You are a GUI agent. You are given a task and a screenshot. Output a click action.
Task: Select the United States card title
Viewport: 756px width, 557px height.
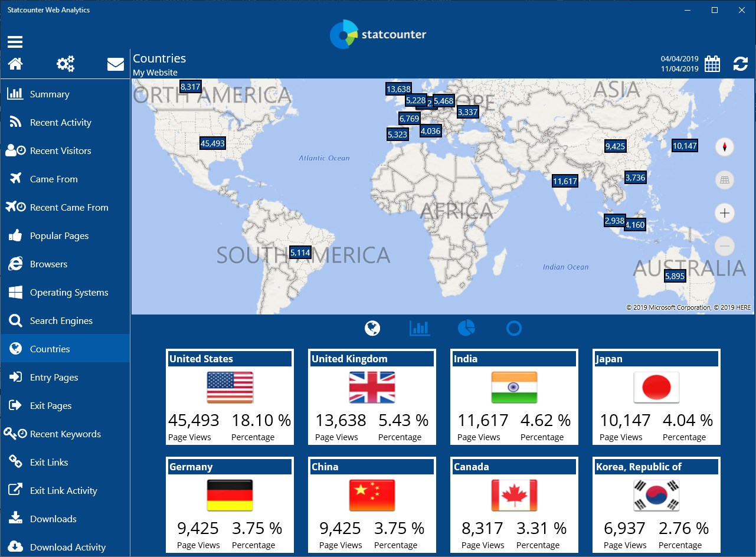pos(201,359)
